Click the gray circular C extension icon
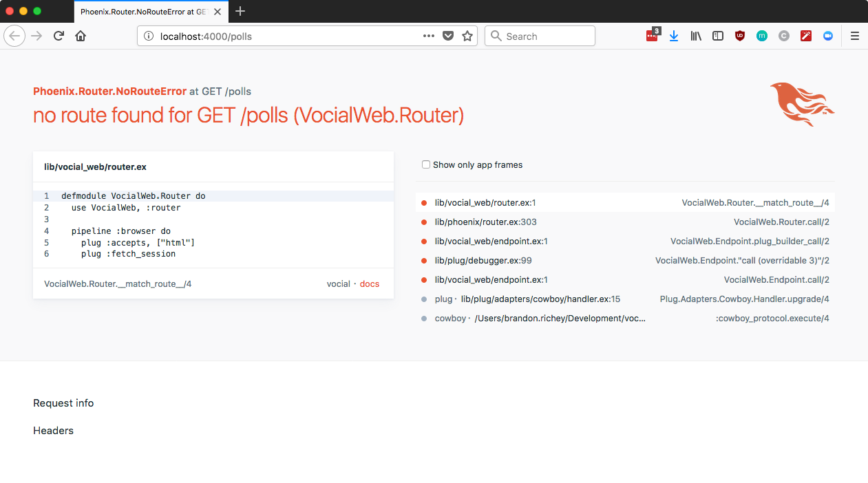868x483 pixels. [x=784, y=36]
